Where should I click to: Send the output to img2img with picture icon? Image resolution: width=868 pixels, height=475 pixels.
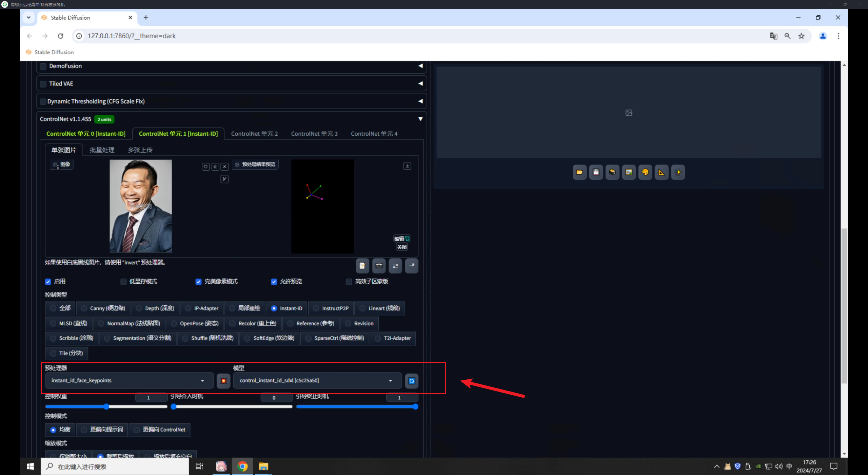pos(629,172)
